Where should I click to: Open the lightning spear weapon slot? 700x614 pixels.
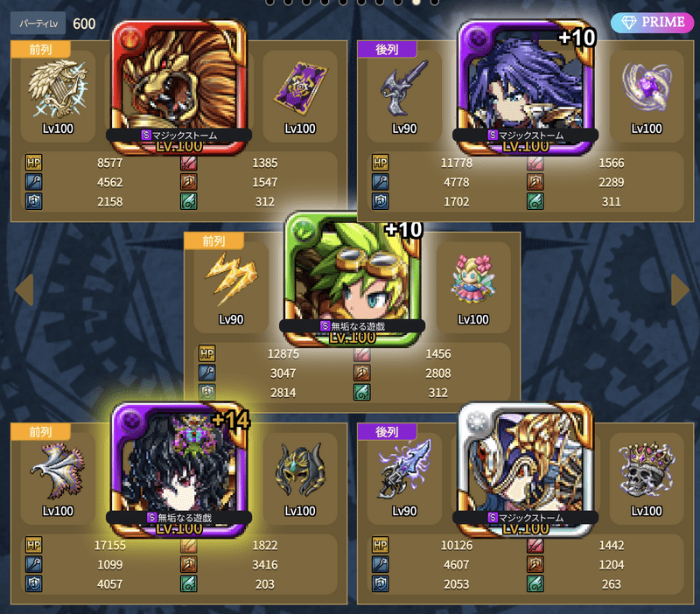click(x=404, y=478)
